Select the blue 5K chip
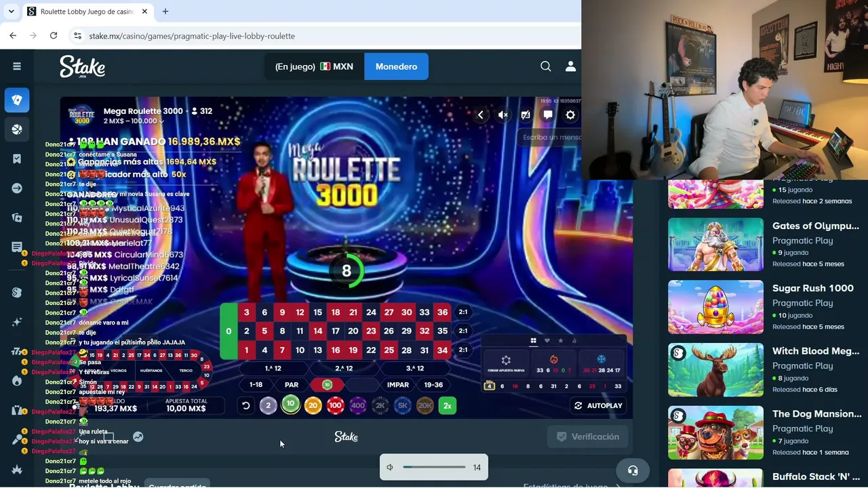This screenshot has height=488, width=868. tap(402, 406)
